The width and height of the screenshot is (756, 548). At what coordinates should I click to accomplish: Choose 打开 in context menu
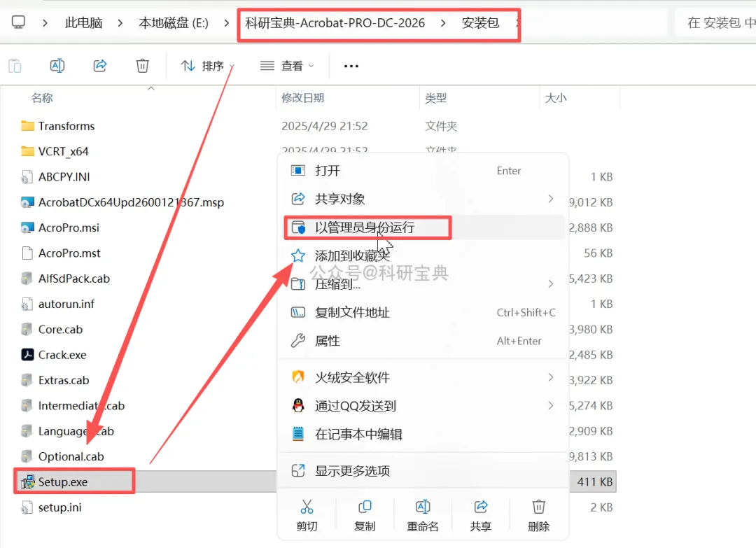[x=423, y=171]
